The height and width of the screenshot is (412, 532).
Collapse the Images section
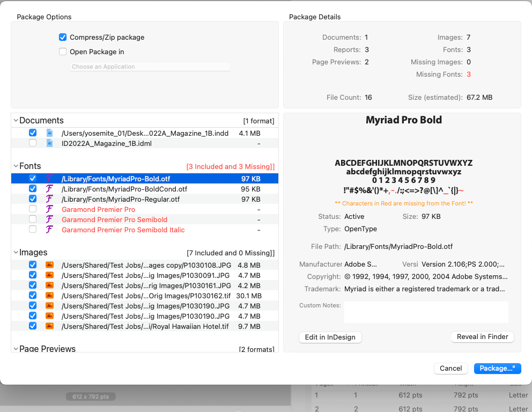coord(16,253)
